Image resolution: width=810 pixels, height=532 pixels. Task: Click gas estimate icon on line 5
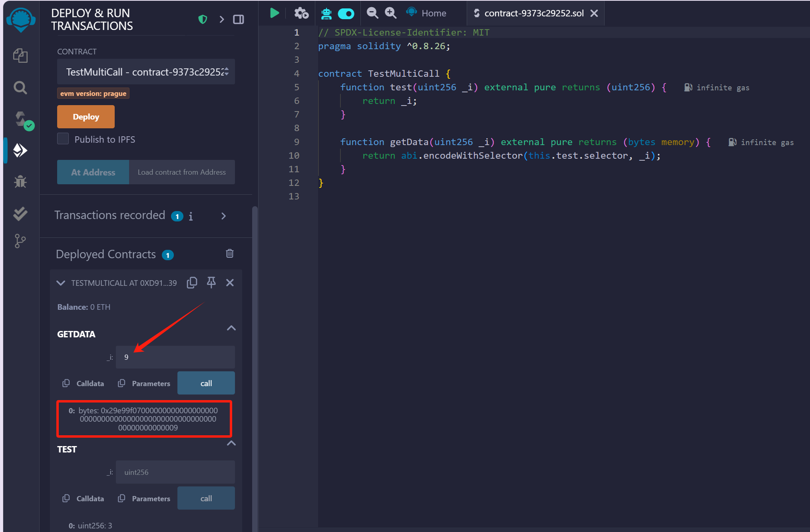pyautogui.click(x=688, y=88)
